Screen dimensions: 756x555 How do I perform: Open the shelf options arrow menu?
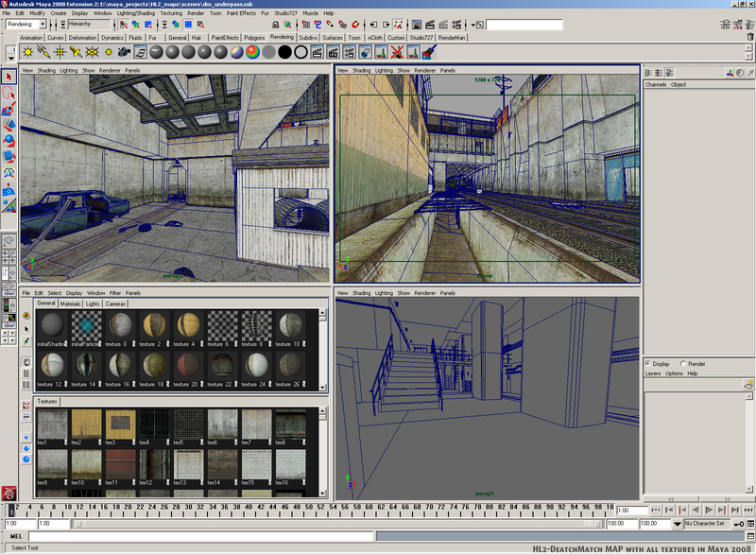click(10, 58)
